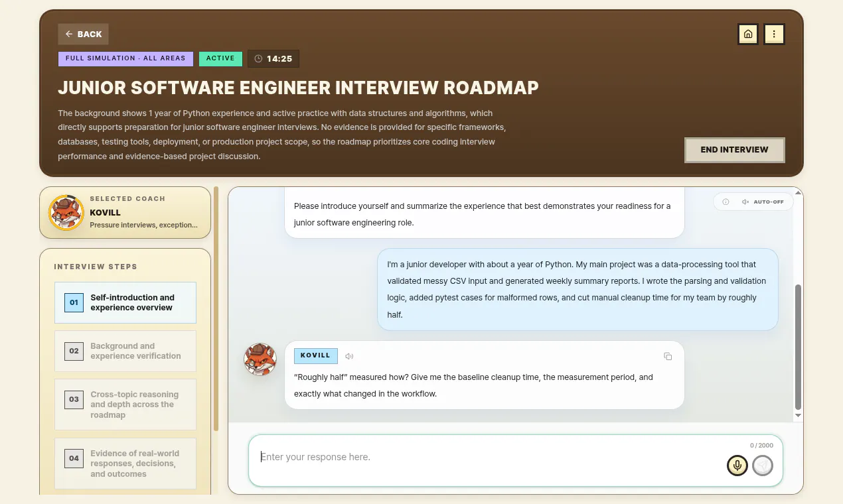
Task: Click Kovill's fox avatar in coach card
Action: click(66, 212)
